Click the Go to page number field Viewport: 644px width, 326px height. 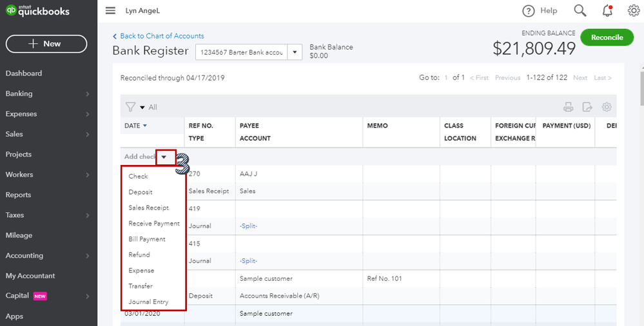tap(446, 77)
